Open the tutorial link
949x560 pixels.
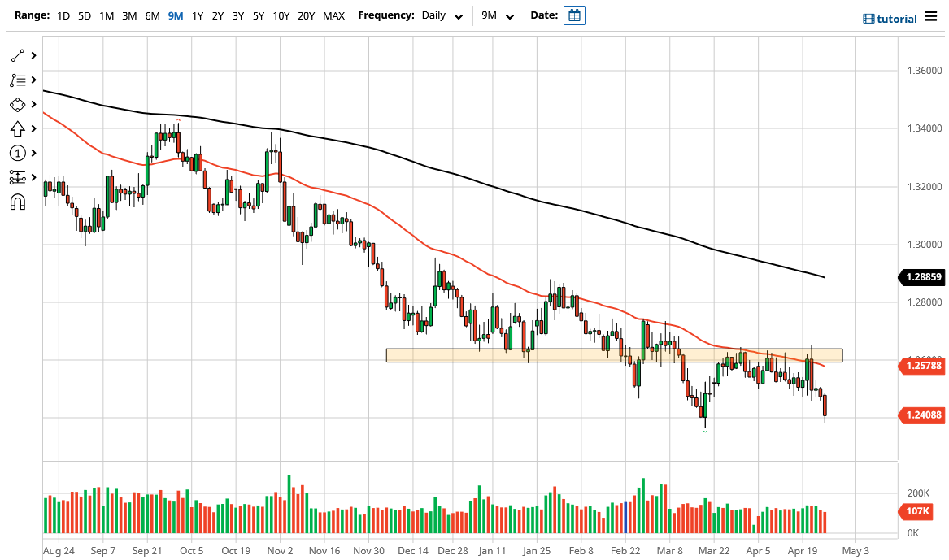tap(899, 18)
